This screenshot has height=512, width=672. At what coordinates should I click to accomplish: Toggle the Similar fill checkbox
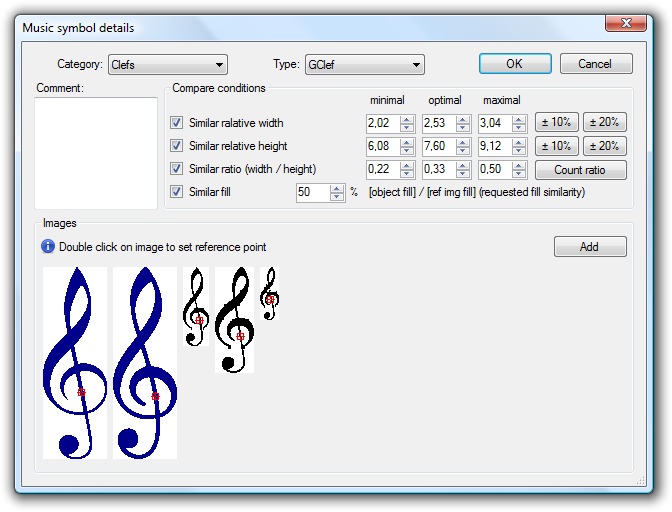click(x=177, y=192)
